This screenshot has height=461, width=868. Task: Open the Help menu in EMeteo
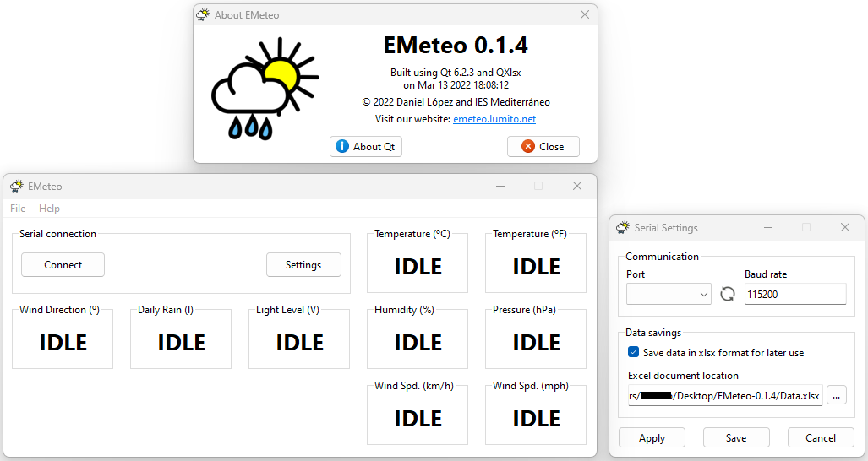click(49, 209)
